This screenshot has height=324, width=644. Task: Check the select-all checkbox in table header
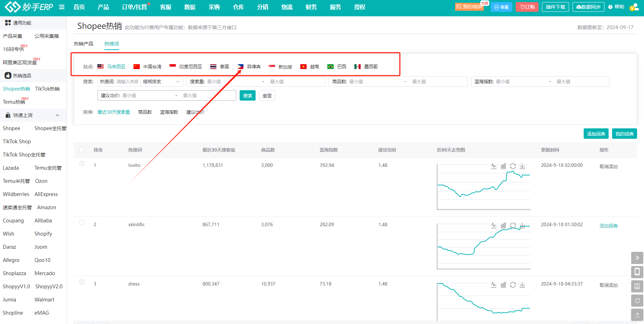[x=82, y=150]
